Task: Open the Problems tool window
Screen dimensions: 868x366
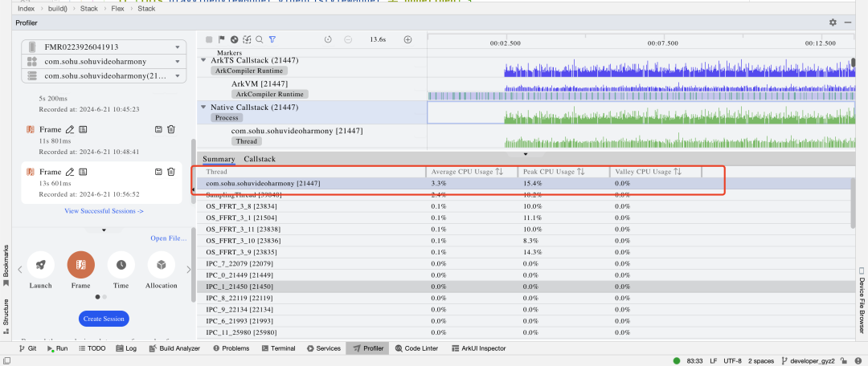Action: pyautogui.click(x=231, y=348)
